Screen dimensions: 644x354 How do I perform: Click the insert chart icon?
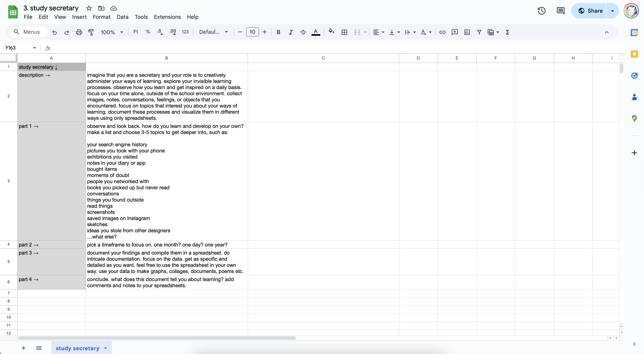[467, 32]
